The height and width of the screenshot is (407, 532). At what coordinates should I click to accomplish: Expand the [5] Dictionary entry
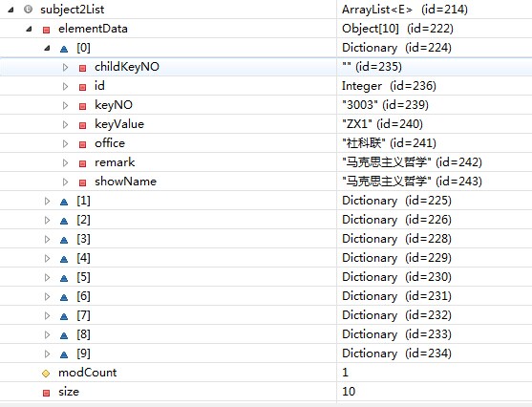tap(47, 277)
